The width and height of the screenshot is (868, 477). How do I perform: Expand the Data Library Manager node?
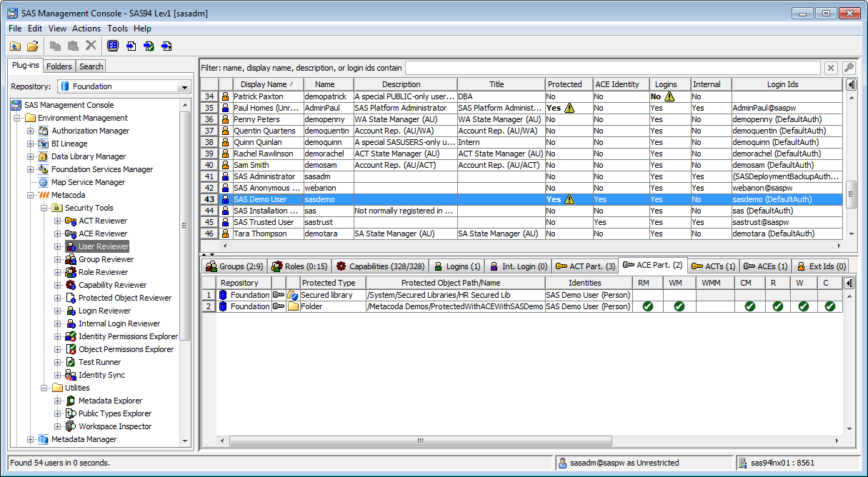31,156
